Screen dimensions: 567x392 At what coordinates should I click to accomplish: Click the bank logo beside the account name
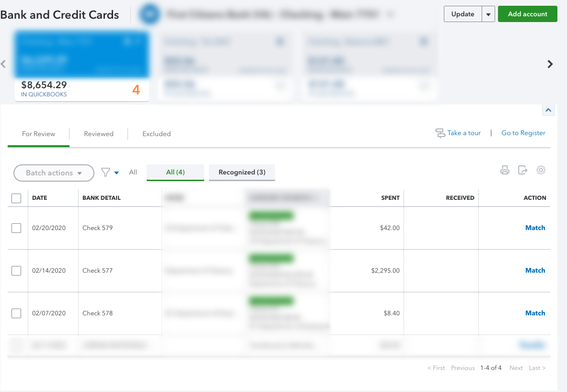coord(150,14)
